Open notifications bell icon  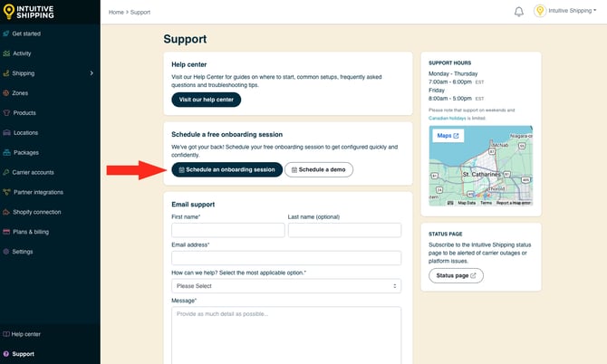(x=519, y=12)
